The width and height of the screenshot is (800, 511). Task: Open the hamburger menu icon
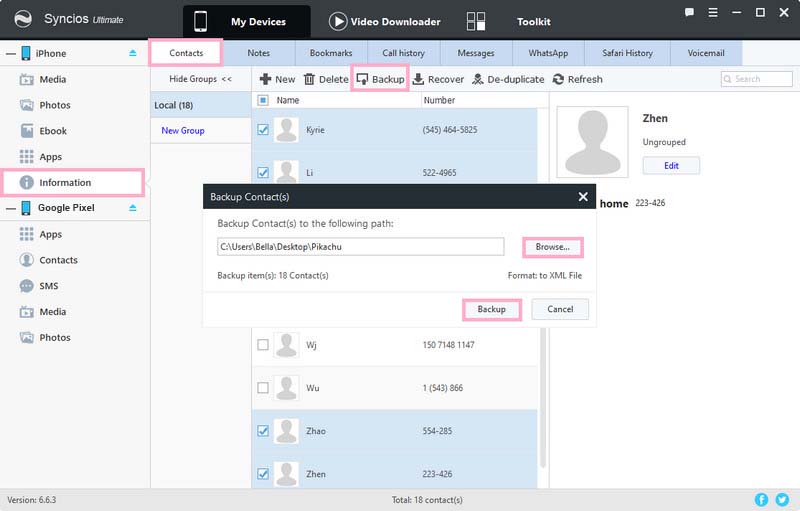[713, 13]
